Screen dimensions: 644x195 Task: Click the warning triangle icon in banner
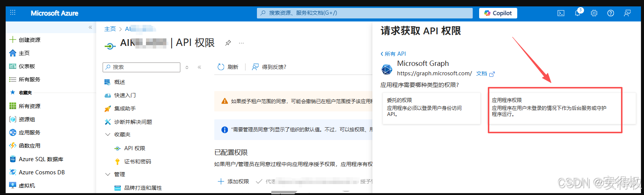coord(224,101)
